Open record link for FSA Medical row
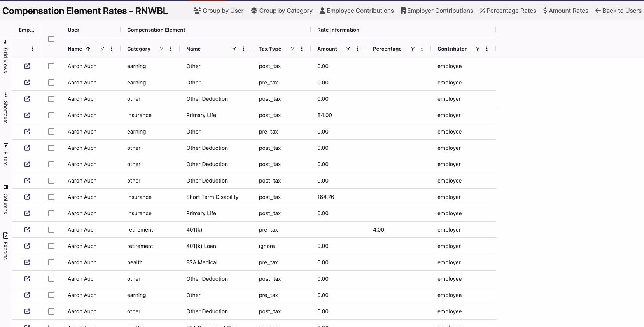Image resolution: width=644 pixels, height=327 pixels. (27, 262)
